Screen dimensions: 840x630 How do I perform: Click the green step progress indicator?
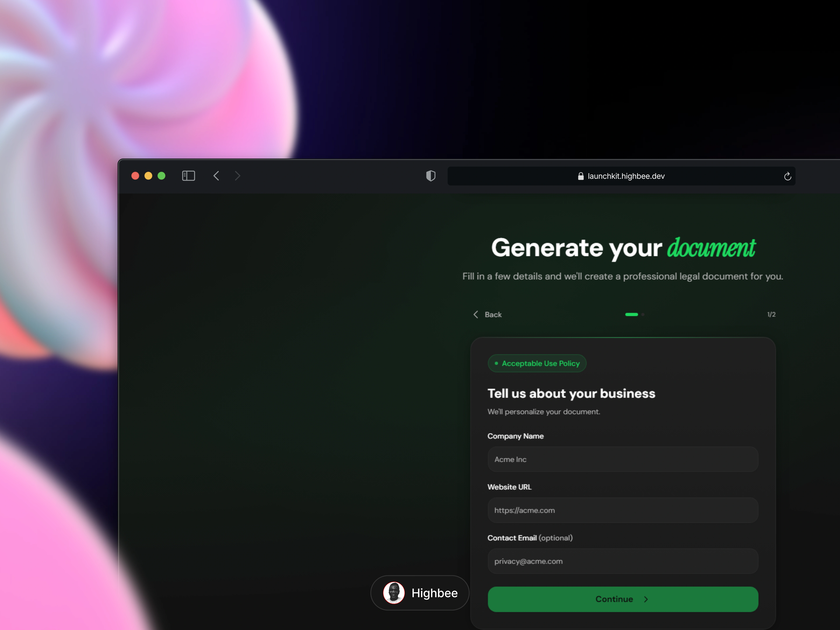pos(631,314)
